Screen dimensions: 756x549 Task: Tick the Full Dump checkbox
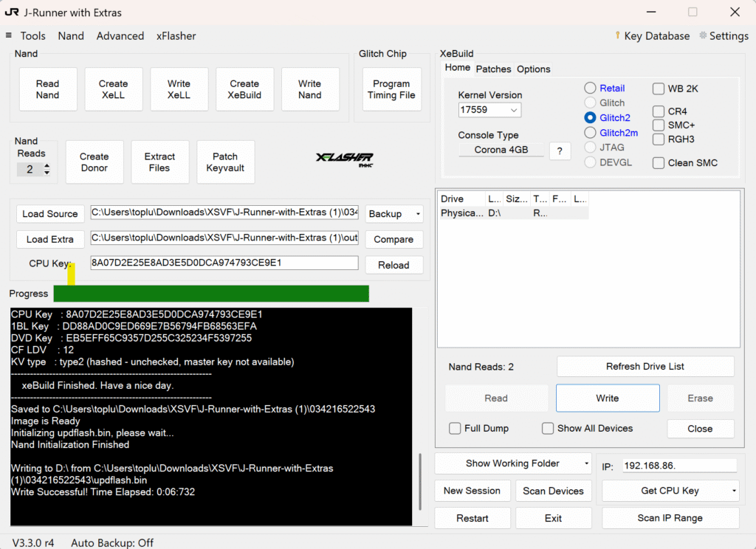tap(456, 429)
